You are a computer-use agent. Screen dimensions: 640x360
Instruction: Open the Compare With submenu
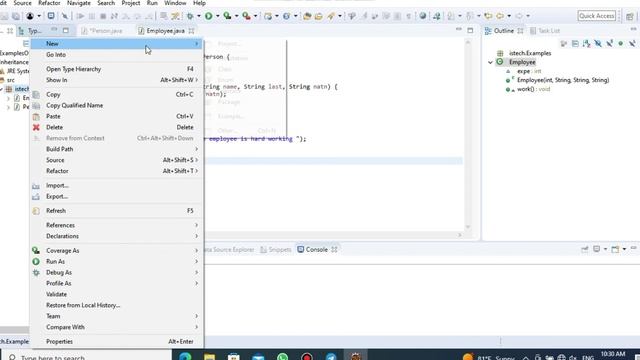118,327
